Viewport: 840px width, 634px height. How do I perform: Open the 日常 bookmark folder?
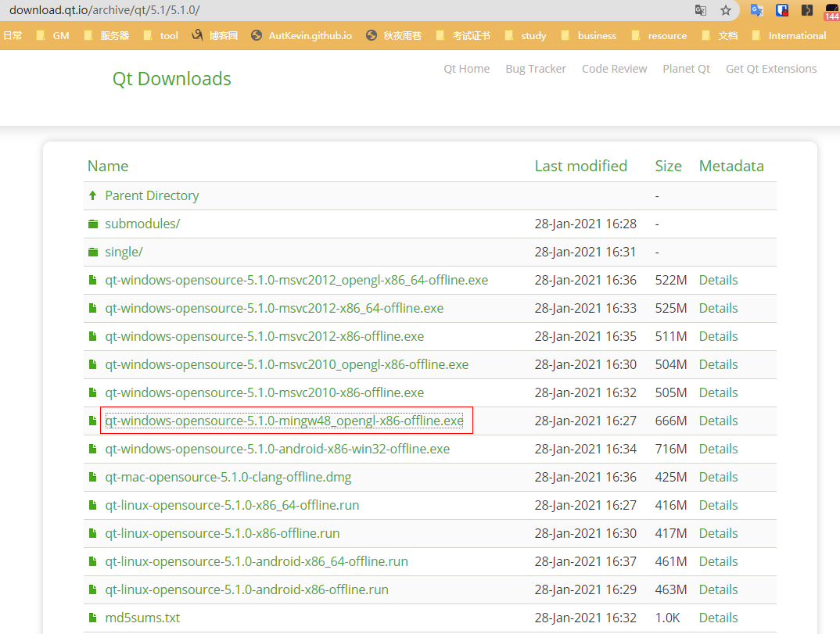tap(13, 35)
